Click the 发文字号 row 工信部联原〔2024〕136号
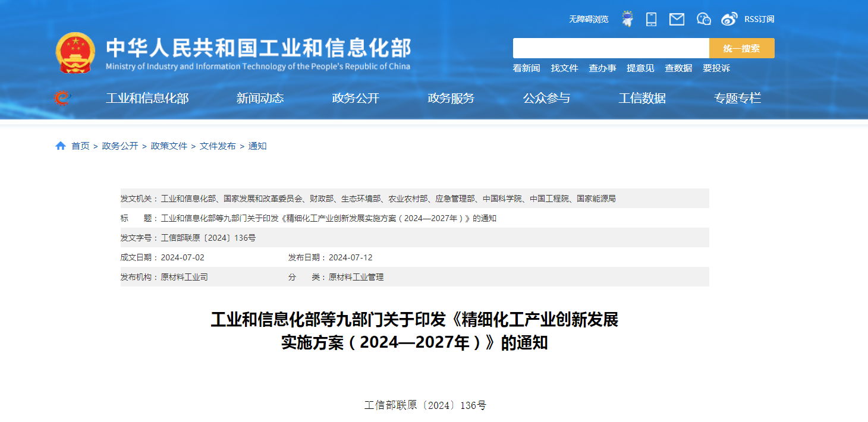The width and height of the screenshot is (868, 422). (415, 238)
